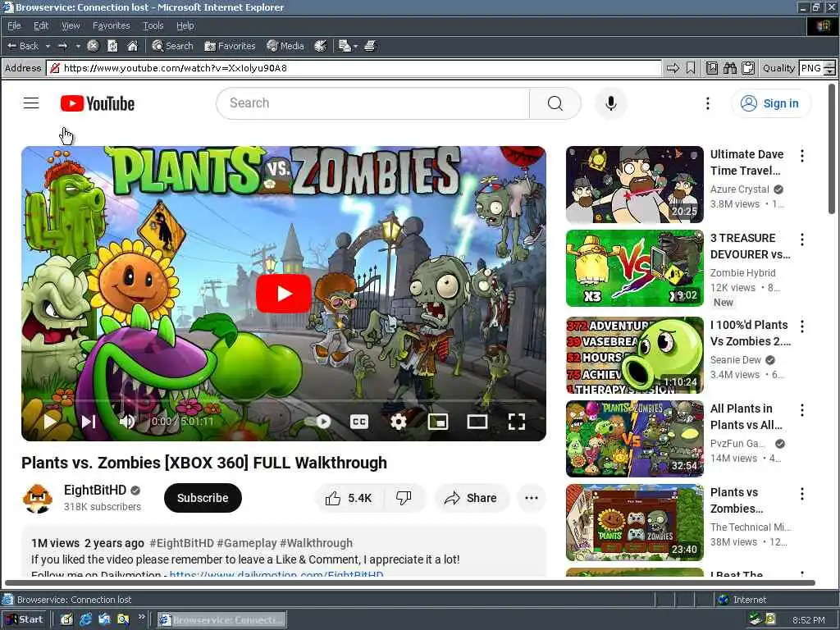Click the YouTube Search input field

[373, 103]
